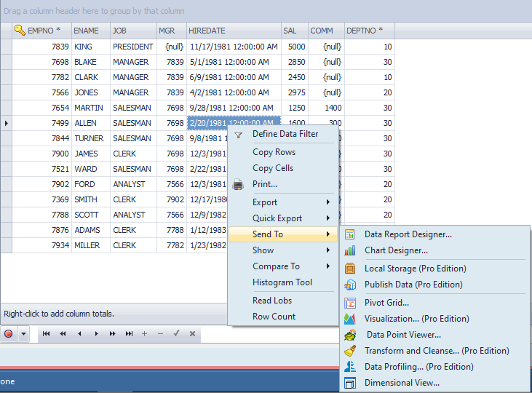532x393 pixels.
Task: Sort by DEPTNO column header
Action: [370, 31]
